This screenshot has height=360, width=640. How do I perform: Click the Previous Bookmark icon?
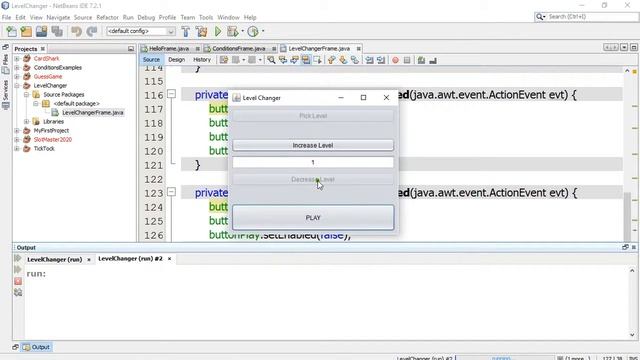pyautogui.click(x=331, y=60)
